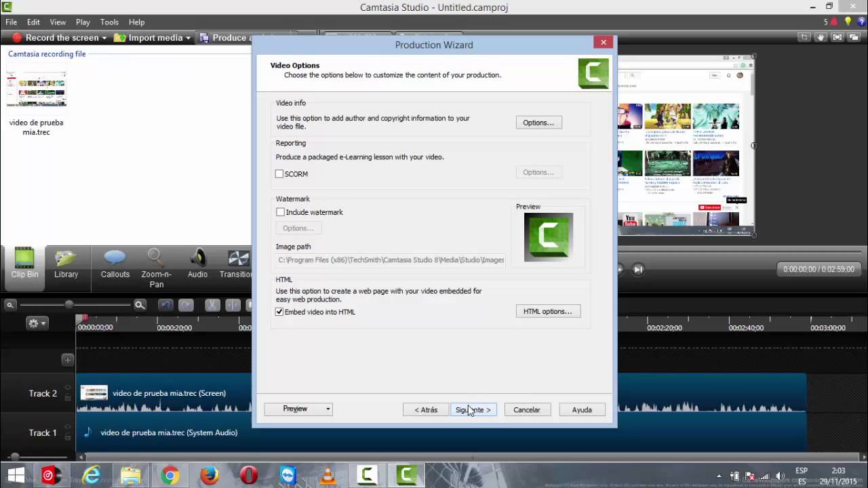This screenshot has height=488, width=868.
Task: Open Opera from the taskbar
Action: coord(248,475)
